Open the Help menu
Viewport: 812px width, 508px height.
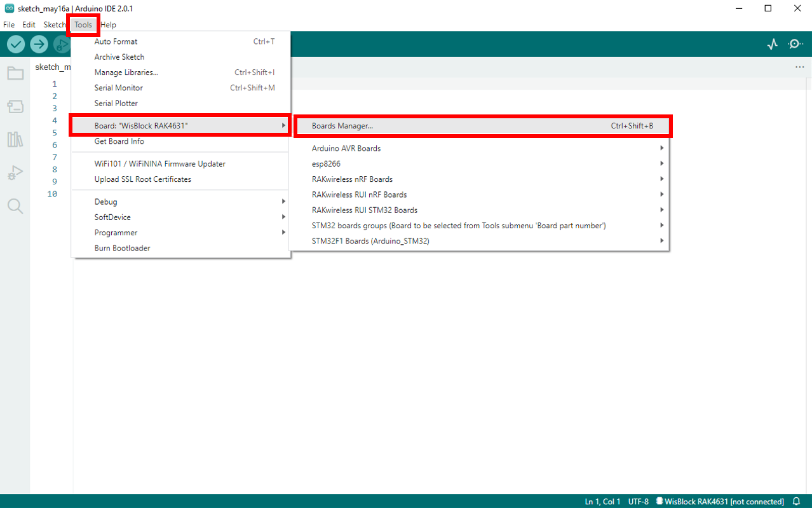click(108, 25)
